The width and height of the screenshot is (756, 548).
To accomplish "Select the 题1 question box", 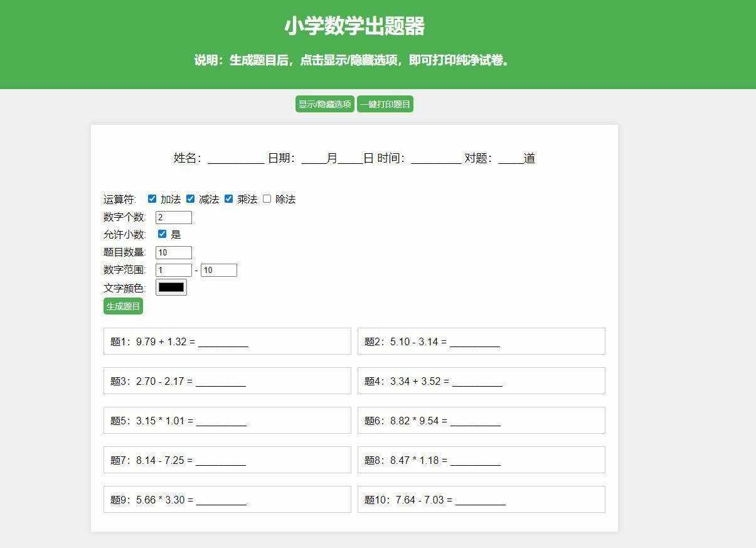I will (x=227, y=341).
